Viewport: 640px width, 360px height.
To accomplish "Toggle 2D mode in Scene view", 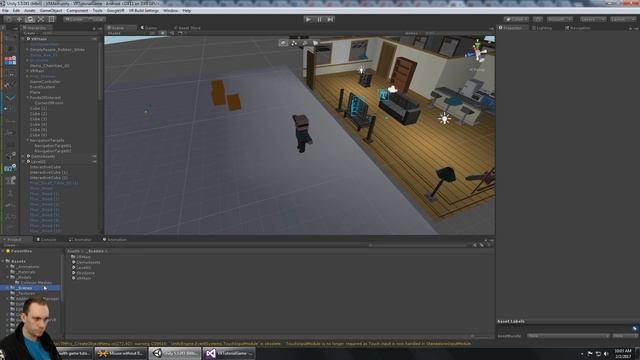I will coord(152,33).
